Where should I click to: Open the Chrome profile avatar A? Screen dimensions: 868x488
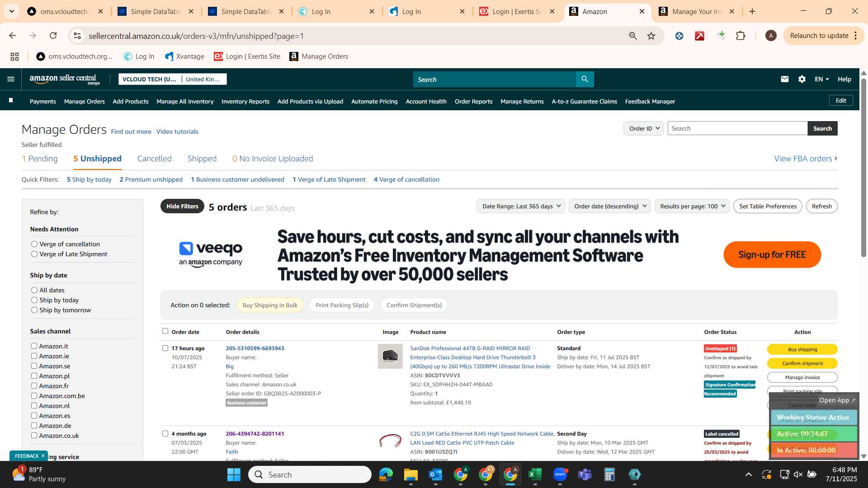771,36
